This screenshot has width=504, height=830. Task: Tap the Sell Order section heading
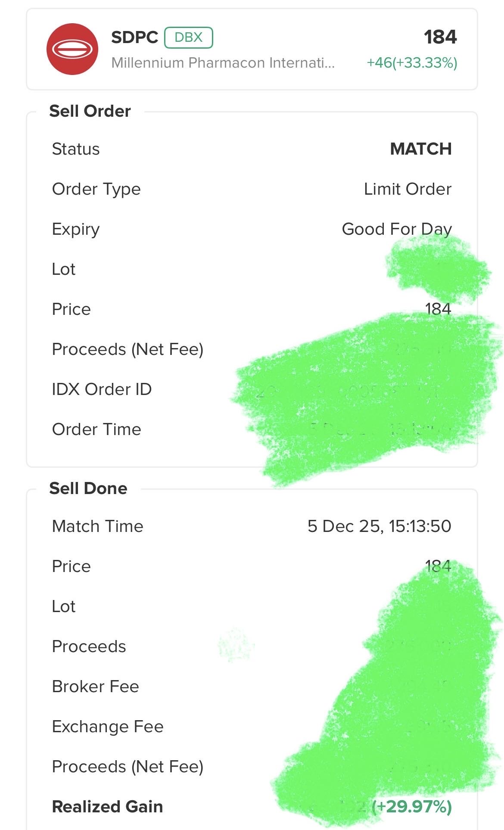90,111
